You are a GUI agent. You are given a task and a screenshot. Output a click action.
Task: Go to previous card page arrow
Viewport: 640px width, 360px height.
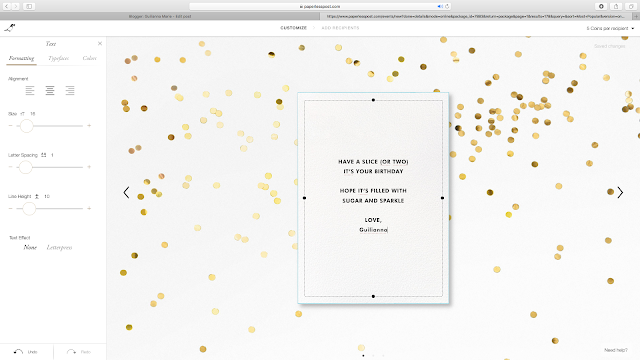tap(127, 192)
